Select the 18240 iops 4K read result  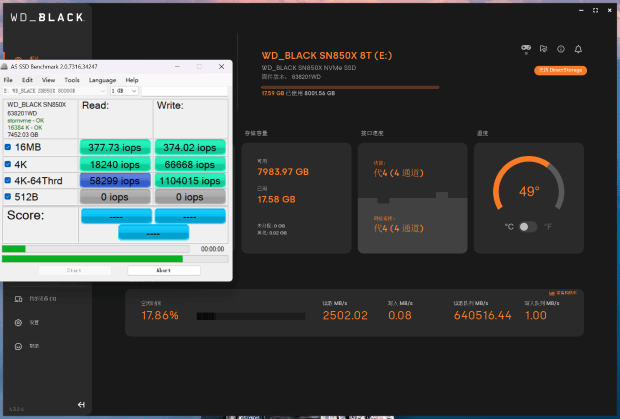(115, 164)
